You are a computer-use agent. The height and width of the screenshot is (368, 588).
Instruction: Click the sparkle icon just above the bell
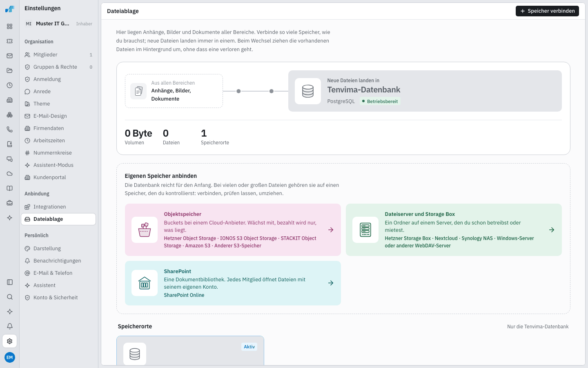pos(10,312)
